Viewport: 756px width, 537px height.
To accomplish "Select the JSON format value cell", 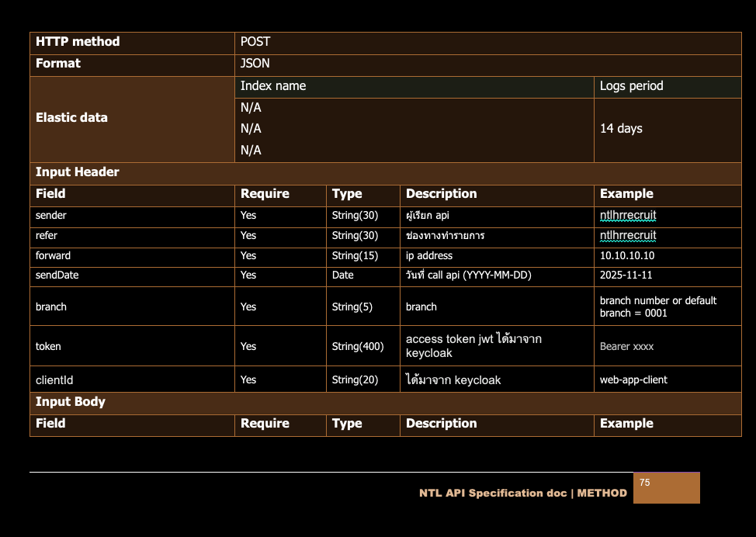I will [x=255, y=64].
